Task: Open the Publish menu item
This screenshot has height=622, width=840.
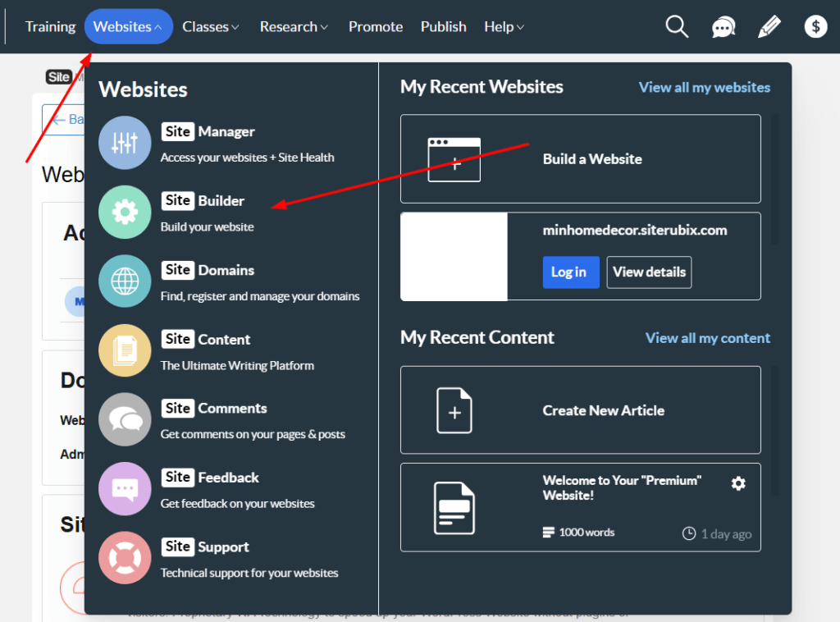Action: 444,27
